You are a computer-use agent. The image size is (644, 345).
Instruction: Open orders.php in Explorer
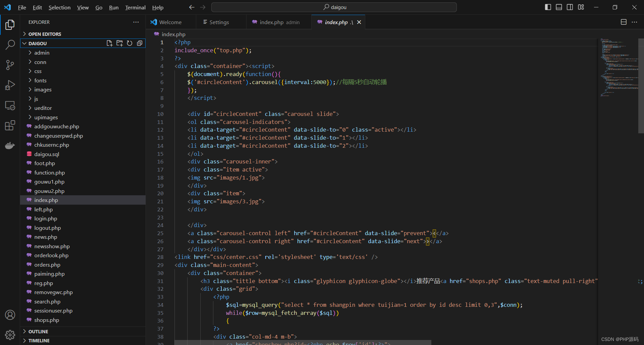tap(83, 265)
